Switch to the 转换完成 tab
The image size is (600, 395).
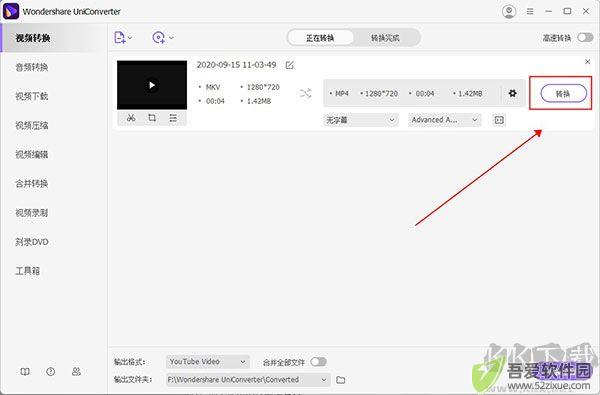(x=385, y=38)
